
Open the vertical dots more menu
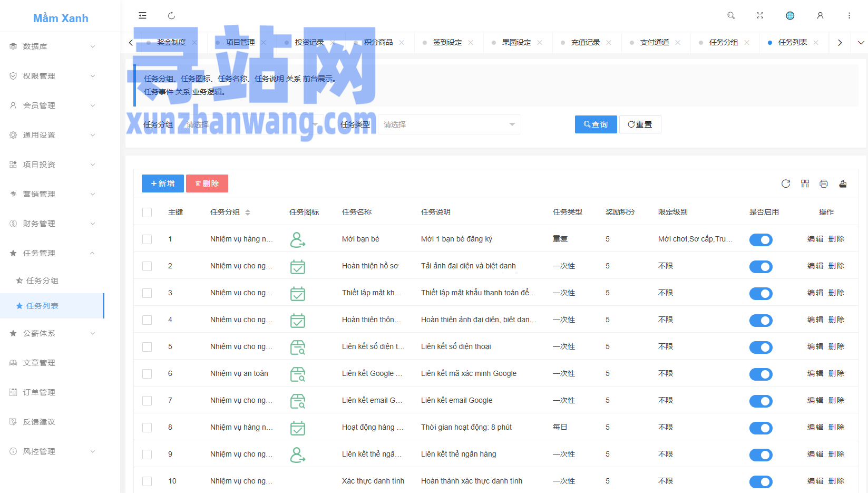pyautogui.click(x=849, y=16)
